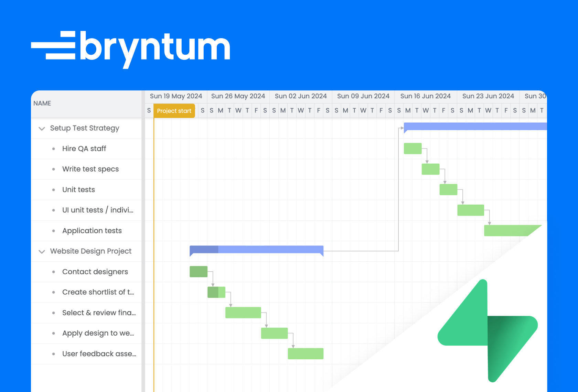The height and width of the screenshot is (392, 578).
Task: Click the bullet icon beside Write test specs
Action: (54, 169)
